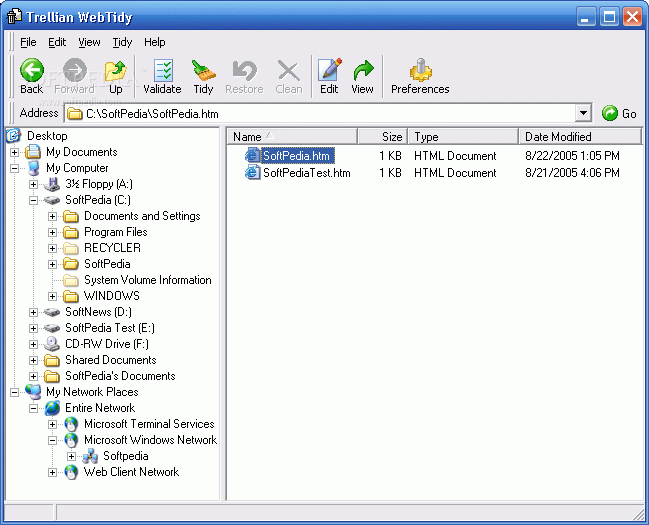Select the SoftPedia folder under C:
Viewport: 649px width, 525px height.
click(107, 264)
